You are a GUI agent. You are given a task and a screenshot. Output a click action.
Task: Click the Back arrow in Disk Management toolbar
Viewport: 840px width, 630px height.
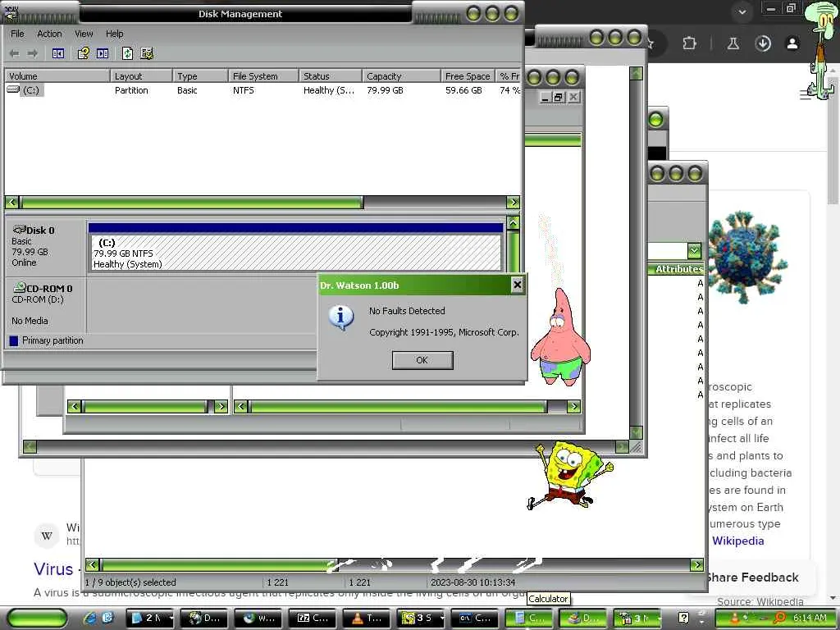coord(15,53)
